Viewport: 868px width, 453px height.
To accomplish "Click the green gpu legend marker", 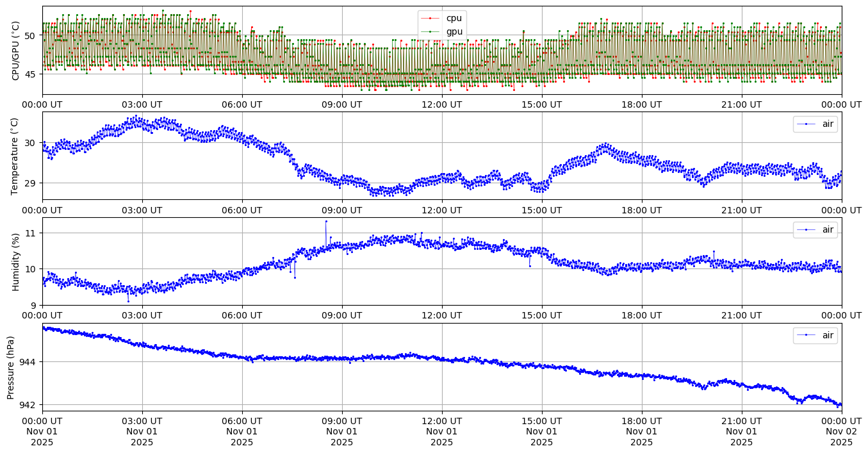I will point(432,31).
